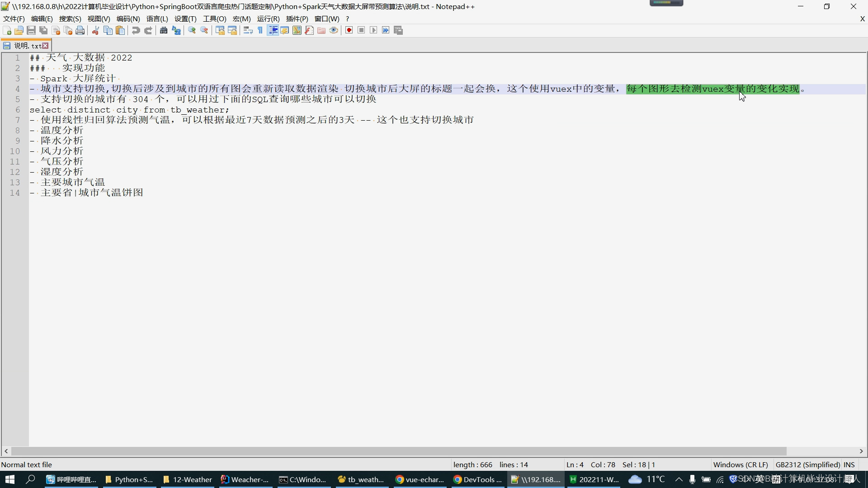The image size is (868, 488).
Task: Click the GB2312 (Simplified) encoding status field
Action: pos(807,465)
